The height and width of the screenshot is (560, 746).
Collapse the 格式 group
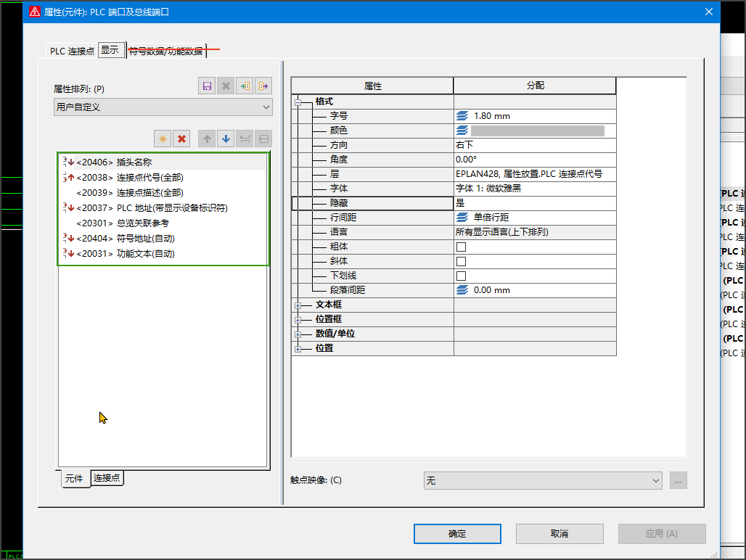[298, 102]
